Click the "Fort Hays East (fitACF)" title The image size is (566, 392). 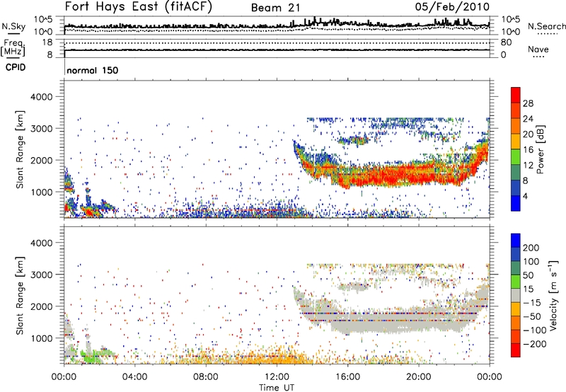coord(139,6)
